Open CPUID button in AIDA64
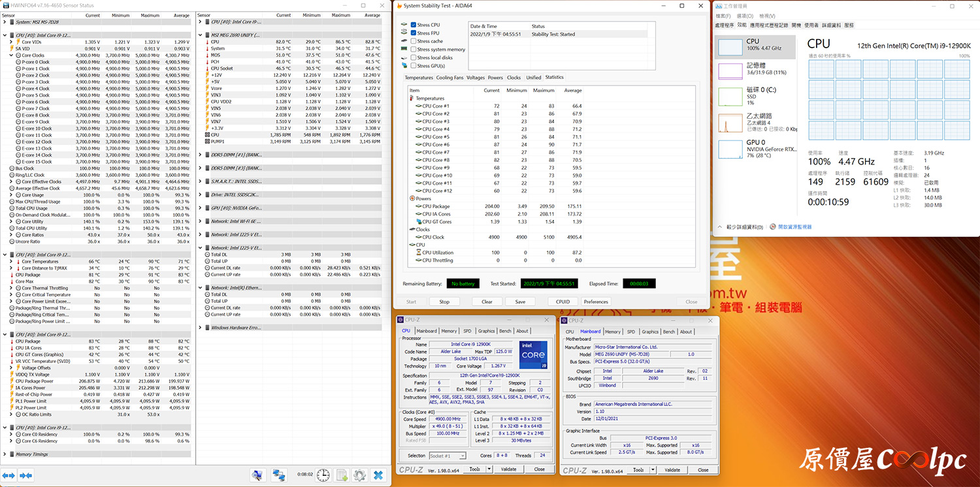The height and width of the screenshot is (487, 980). [x=563, y=302]
